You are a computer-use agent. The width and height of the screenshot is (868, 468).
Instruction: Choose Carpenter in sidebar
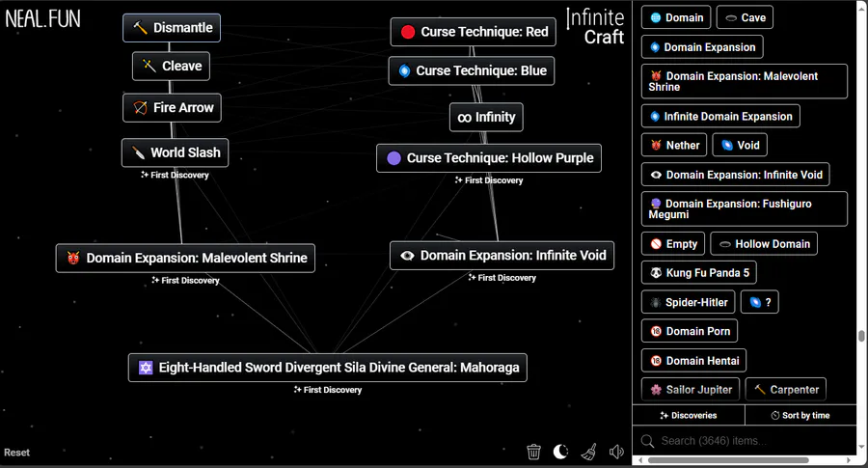(786, 389)
